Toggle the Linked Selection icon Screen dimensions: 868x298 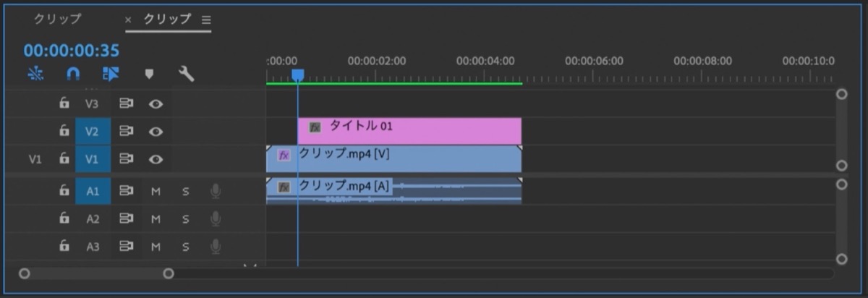pyautogui.click(x=111, y=74)
